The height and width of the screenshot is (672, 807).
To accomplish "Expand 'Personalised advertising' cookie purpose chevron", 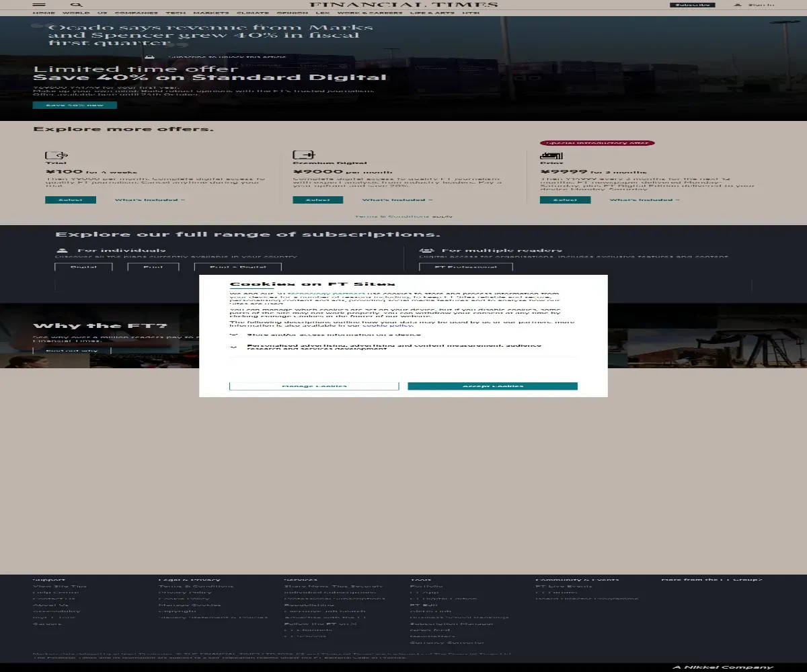I will pyautogui.click(x=234, y=347).
